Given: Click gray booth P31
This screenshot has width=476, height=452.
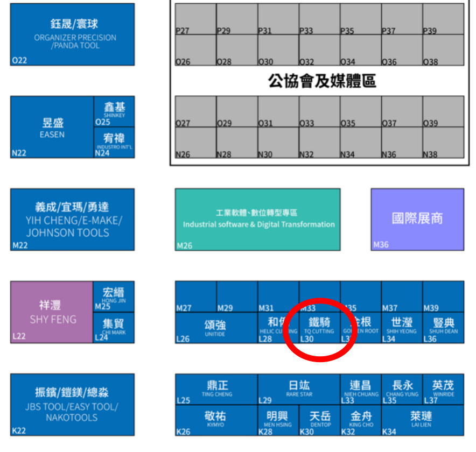Looking at the screenshot, I should (x=278, y=19).
